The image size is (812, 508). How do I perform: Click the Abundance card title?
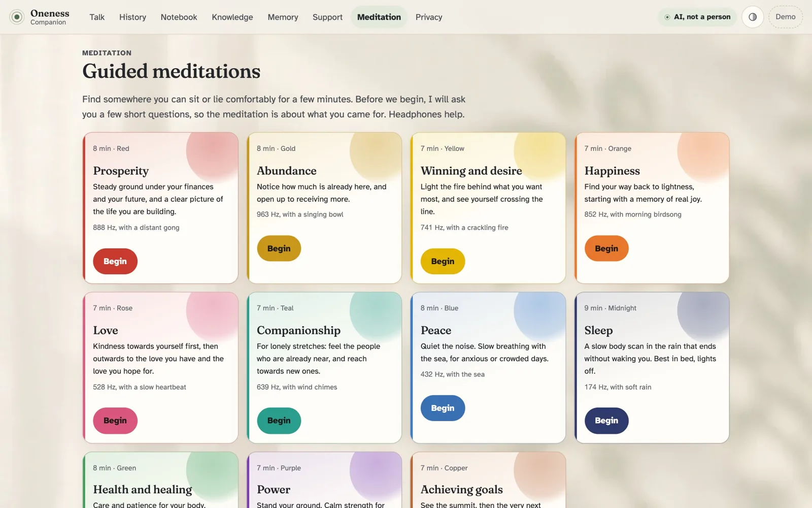[x=287, y=171]
